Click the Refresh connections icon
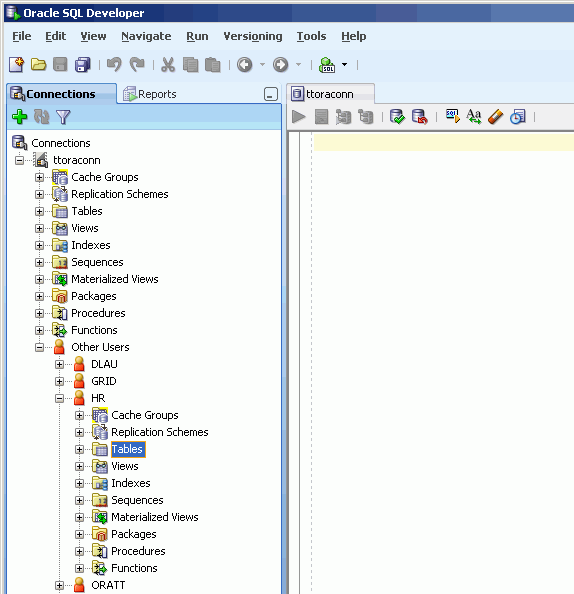This screenshot has width=574, height=594. coord(42,117)
